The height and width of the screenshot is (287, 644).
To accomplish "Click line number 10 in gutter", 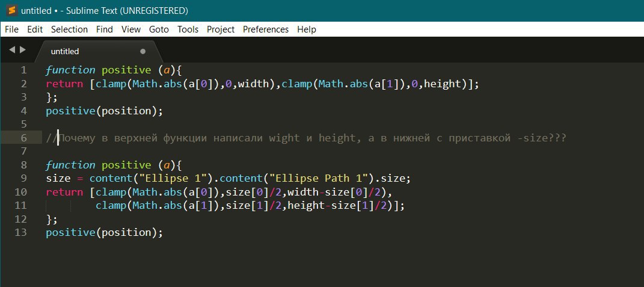I will click(20, 192).
